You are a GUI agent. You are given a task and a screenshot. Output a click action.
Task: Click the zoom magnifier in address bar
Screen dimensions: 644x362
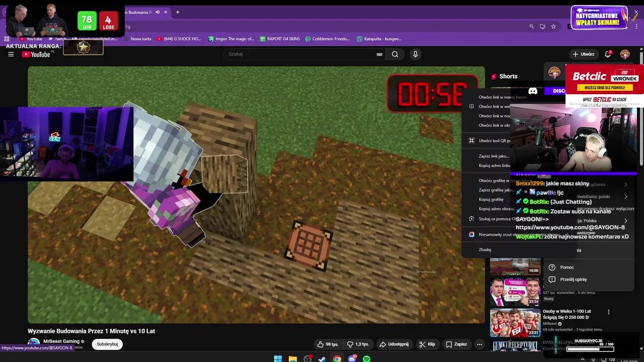(x=532, y=27)
